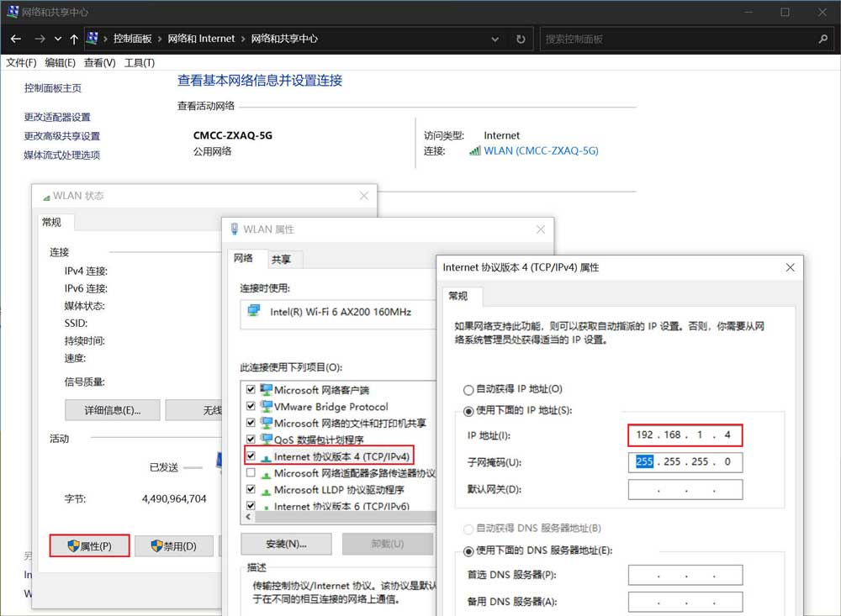Click the Intel Wi-Fi 6 AX200 adapter icon

[x=254, y=310]
